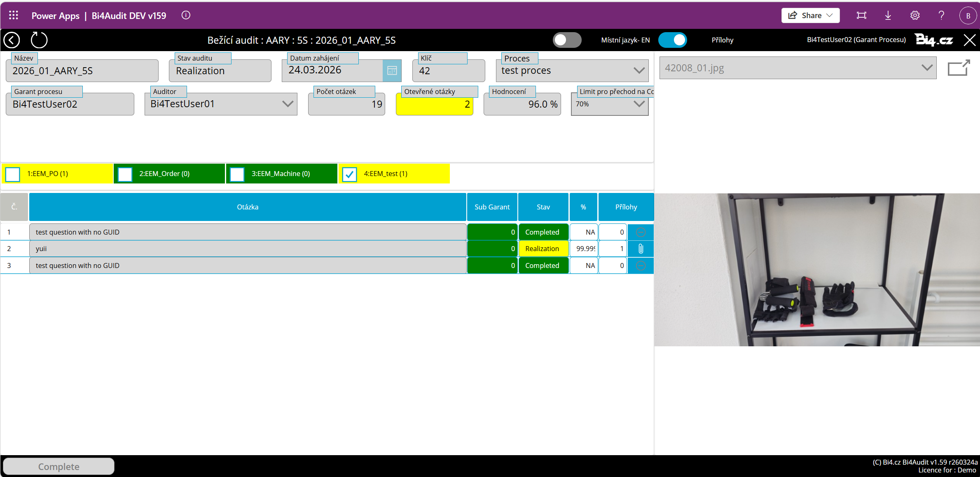The height and width of the screenshot is (477, 980).
Task: Open the settings gear icon
Action: [x=915, y=15]
